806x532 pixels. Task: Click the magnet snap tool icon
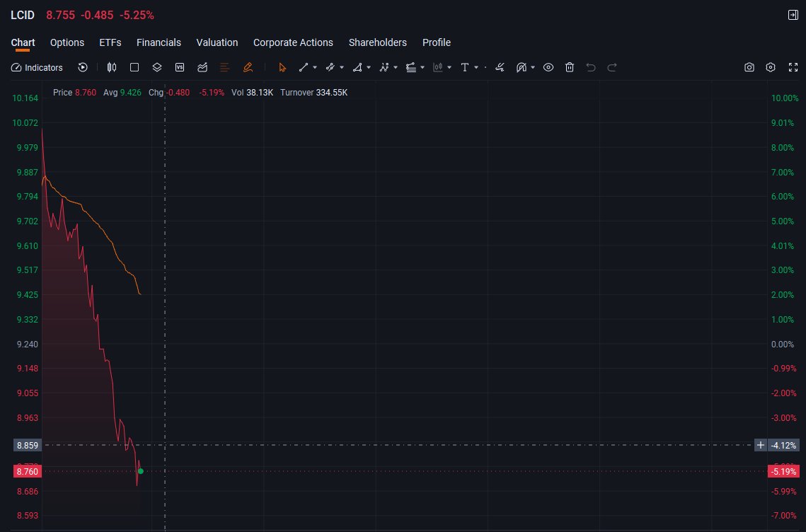pos(522,67)
